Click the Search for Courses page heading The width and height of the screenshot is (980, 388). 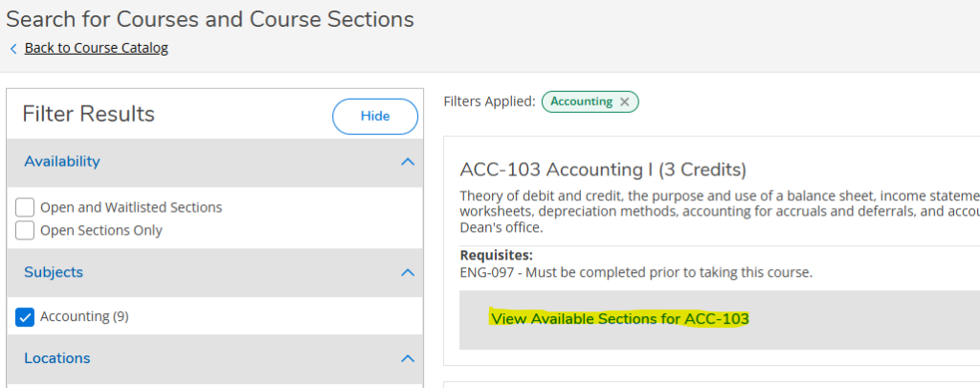(x=211, y=18)
